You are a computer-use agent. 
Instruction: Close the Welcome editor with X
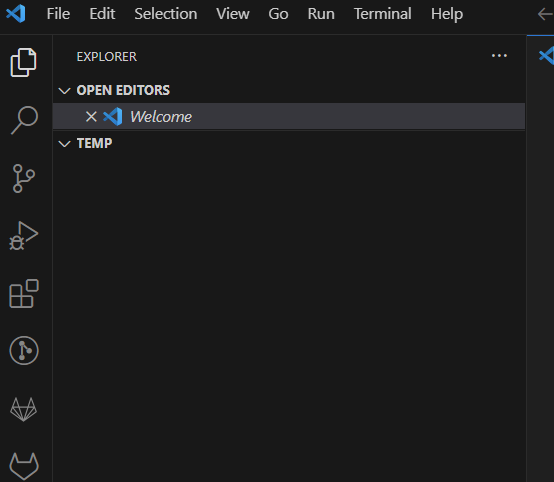click(91, 117)
